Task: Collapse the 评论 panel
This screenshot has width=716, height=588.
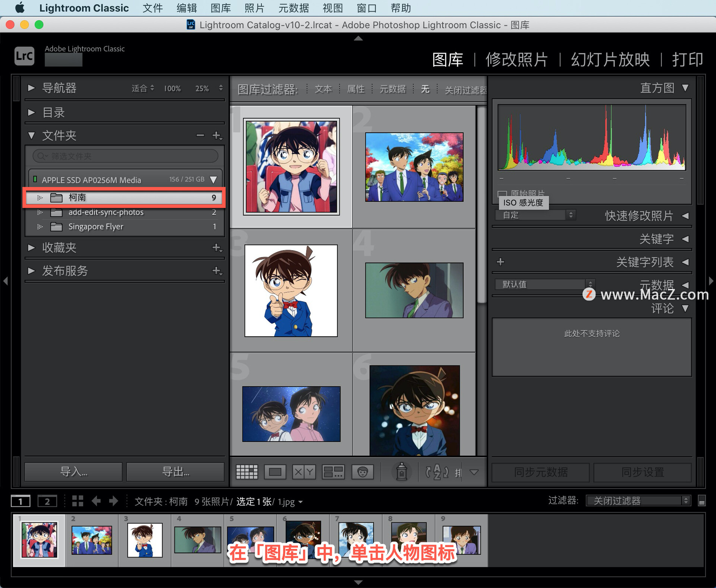Action: [685, 308]
